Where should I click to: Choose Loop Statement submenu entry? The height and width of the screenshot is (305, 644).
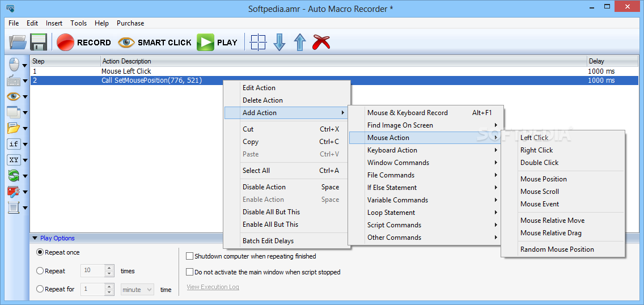[426, 213]
